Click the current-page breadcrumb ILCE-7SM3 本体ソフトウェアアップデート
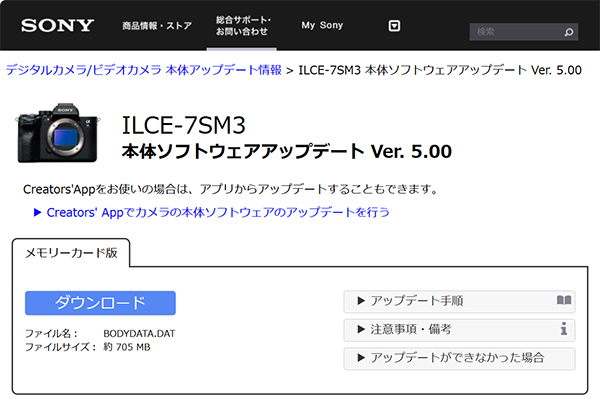 click(440, 70)
